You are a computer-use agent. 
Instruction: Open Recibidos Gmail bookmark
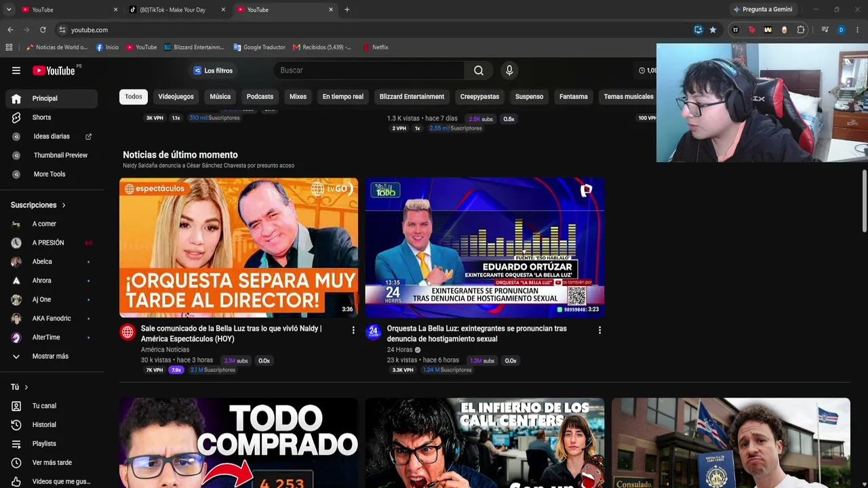click(x=322, y=47)
